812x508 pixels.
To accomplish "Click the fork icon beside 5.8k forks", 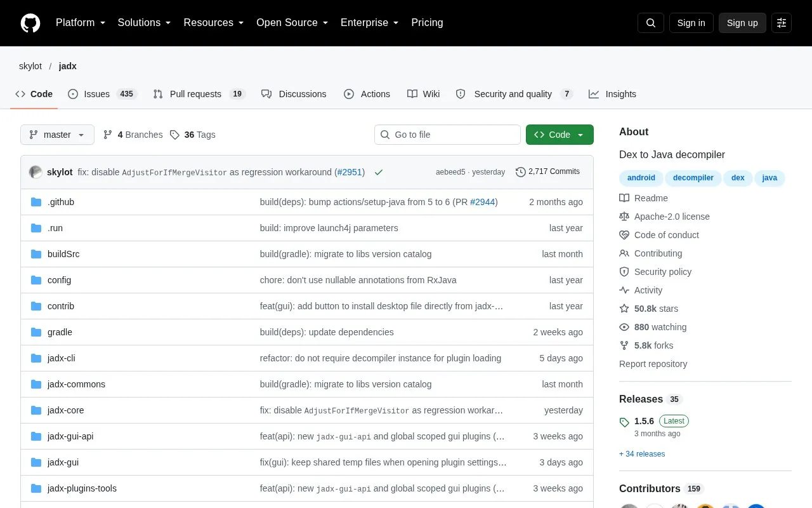I will 624,345.
